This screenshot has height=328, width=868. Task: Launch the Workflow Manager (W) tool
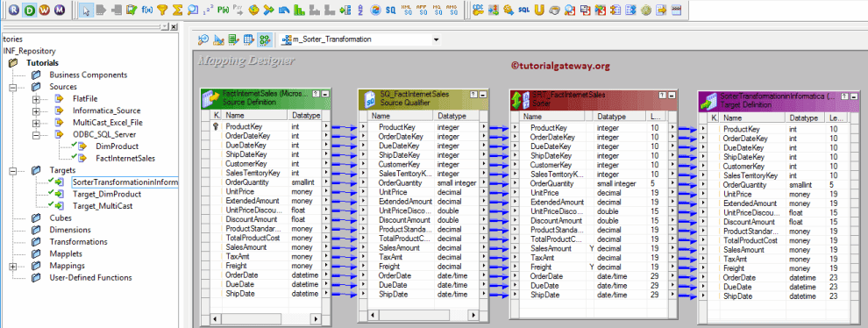tap(45, 10)
